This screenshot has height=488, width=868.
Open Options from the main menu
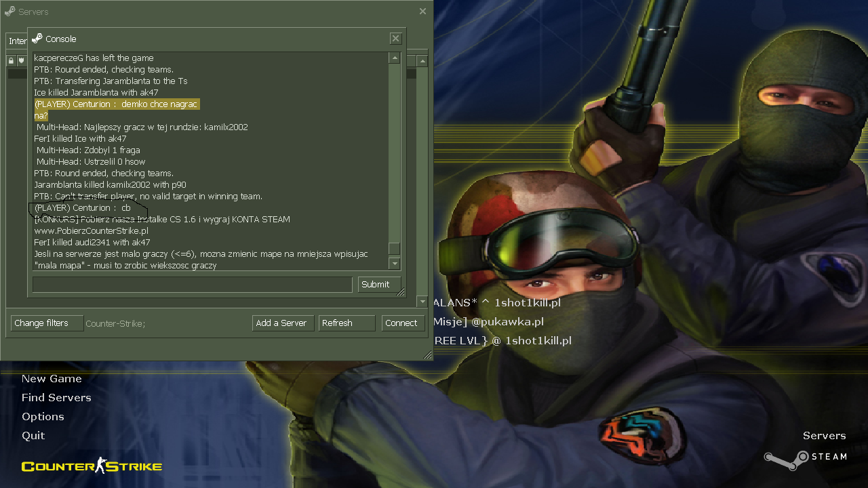pyautogui.click(x=43, y=417)
